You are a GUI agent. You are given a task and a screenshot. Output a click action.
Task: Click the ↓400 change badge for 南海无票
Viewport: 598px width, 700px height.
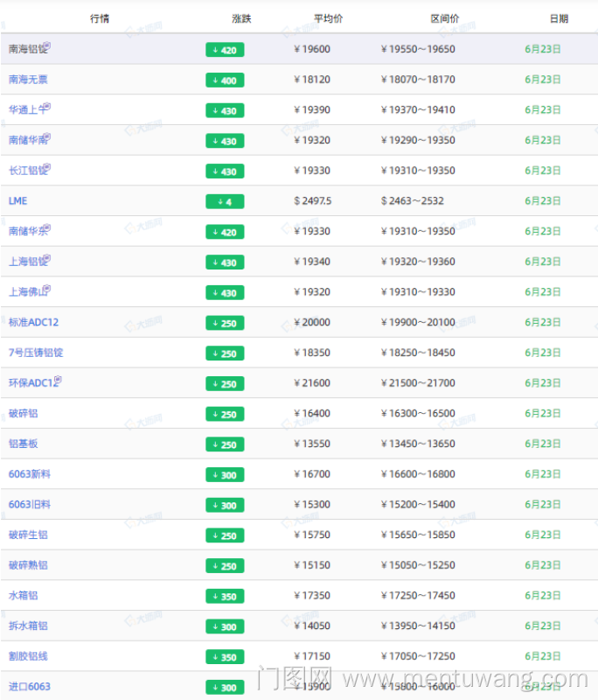click(225, 80)
